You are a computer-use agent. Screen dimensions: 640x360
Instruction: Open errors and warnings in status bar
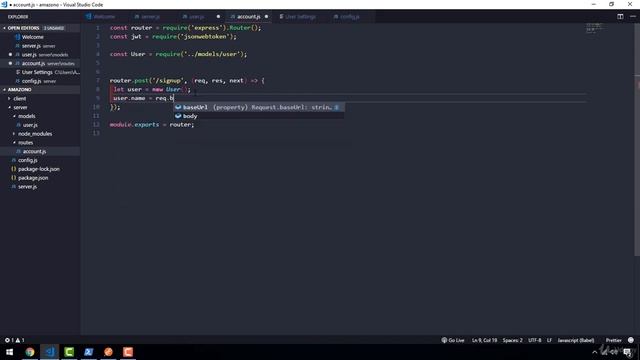pos(14,340)
